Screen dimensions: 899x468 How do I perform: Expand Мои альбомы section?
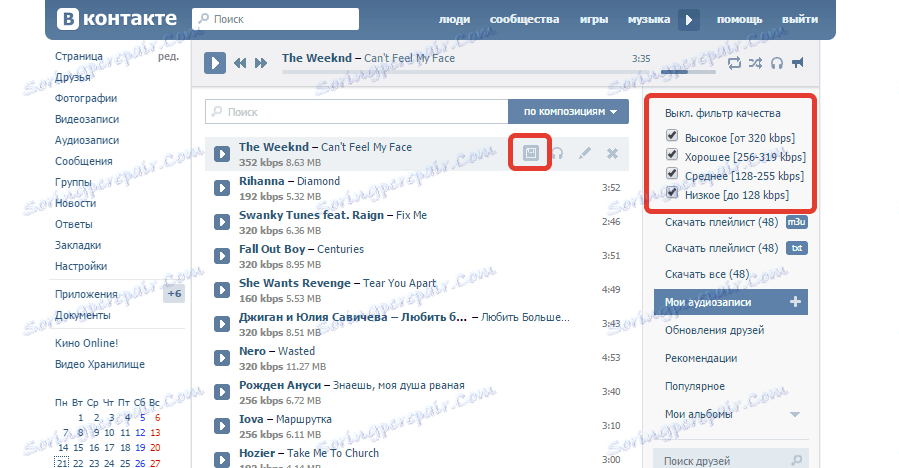[795, 414]
